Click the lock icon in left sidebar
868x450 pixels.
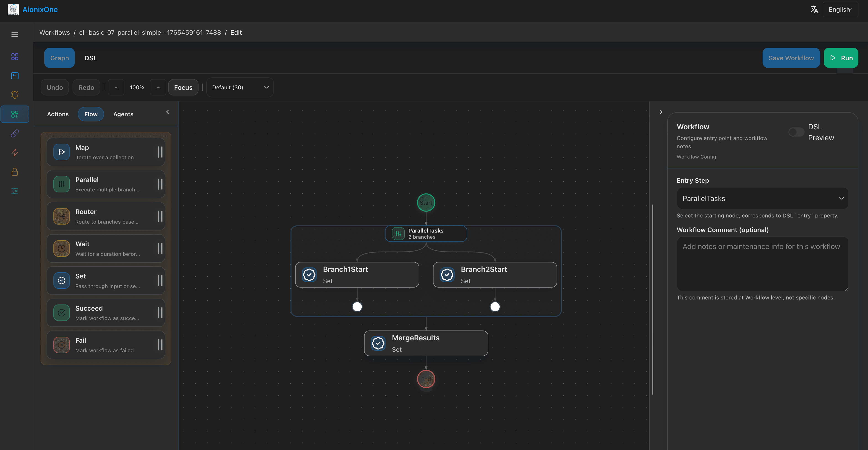click(14, 172)
